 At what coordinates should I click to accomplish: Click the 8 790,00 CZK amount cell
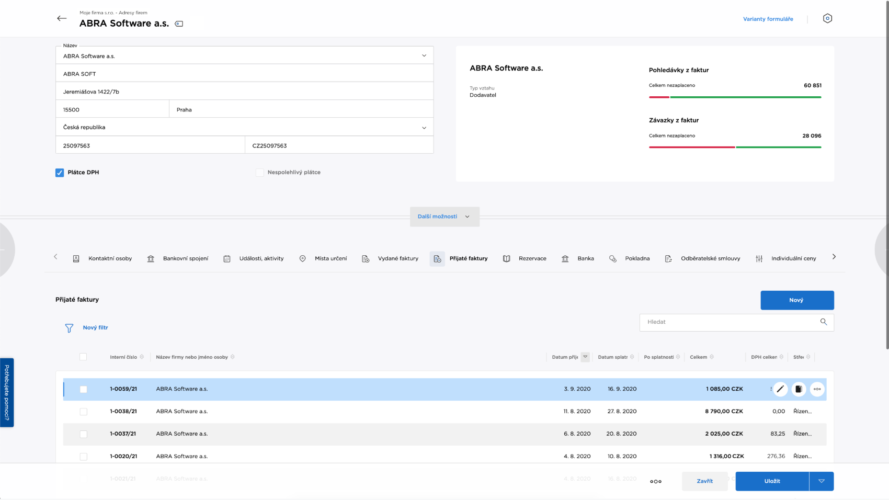[x=724, y=412]
